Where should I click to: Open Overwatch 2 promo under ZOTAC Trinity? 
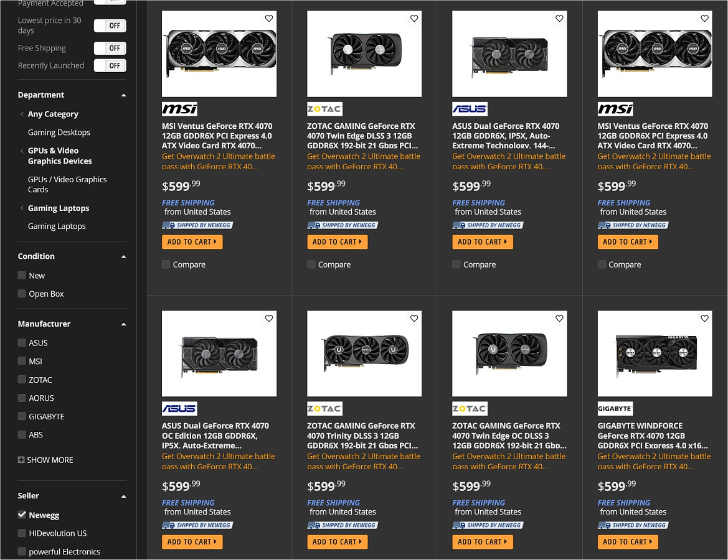pos(364,461)
